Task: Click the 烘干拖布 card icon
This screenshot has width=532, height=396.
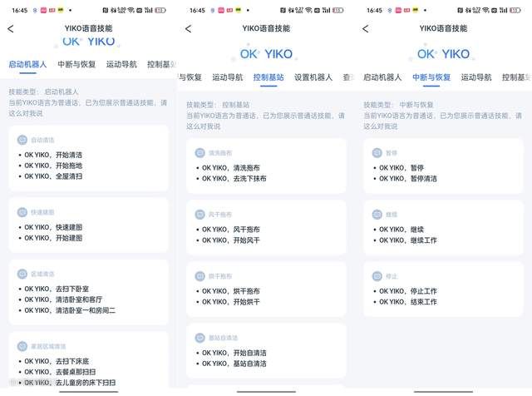Action: (x=200, y=276)
